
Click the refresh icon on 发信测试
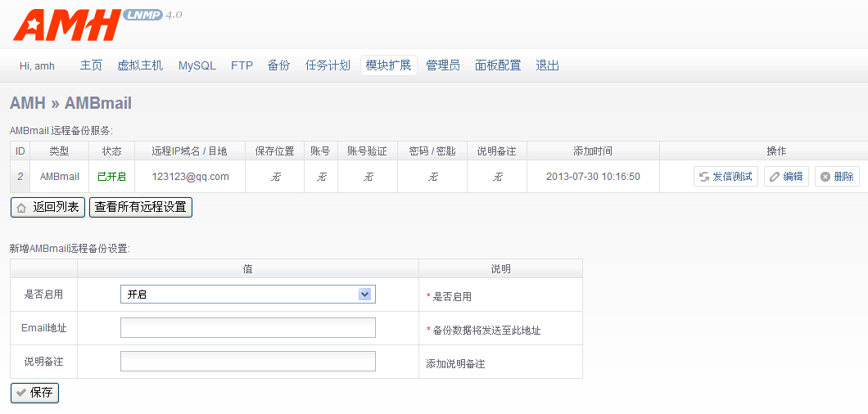(703, 177)
